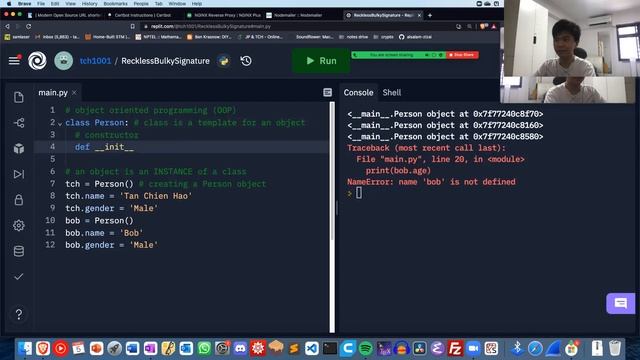Open the Files panel icon in the sidebar
This screenshot has height=360, width=640.
pyautogui.click(x=19, y=97)
